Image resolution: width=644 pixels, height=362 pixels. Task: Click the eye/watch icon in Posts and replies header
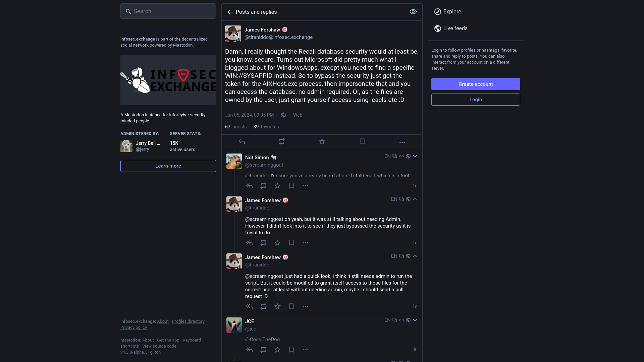coord(413,11)
